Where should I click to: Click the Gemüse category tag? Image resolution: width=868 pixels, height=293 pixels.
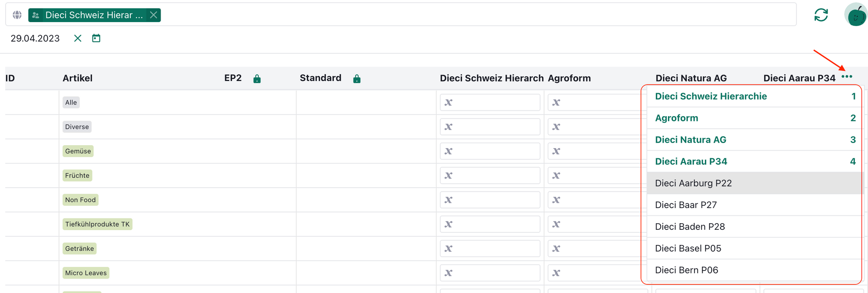78,151
